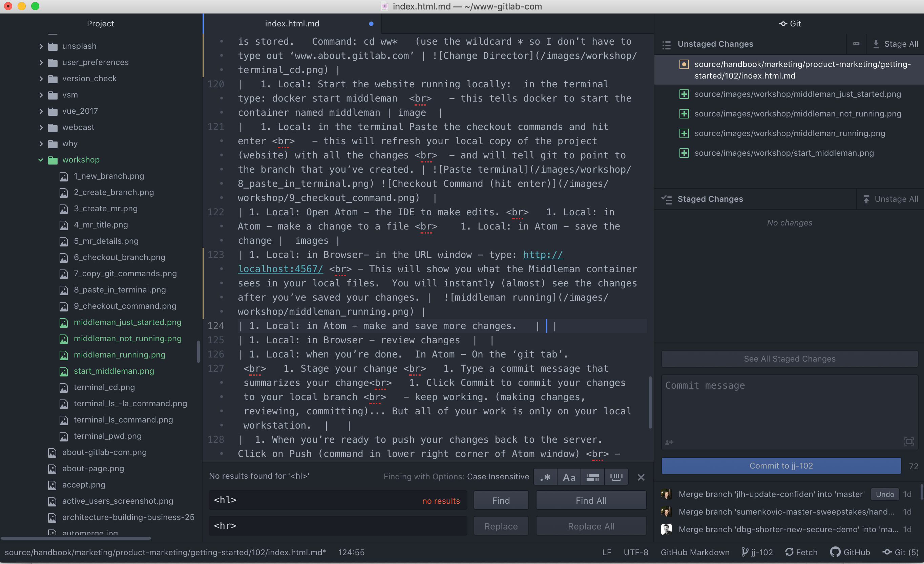Click the project tree vertical scrollbar
The image size is (924, 564).
[x=198, y=351]
